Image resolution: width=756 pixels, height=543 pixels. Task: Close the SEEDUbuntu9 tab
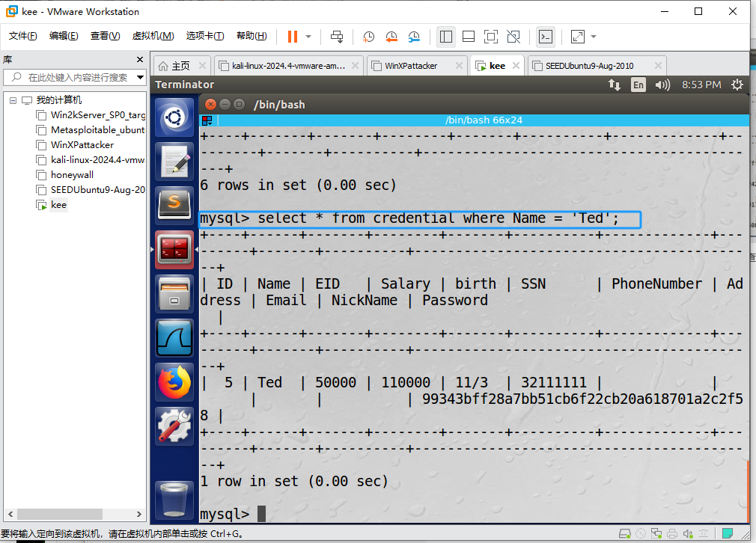click(x=658, y=66)
